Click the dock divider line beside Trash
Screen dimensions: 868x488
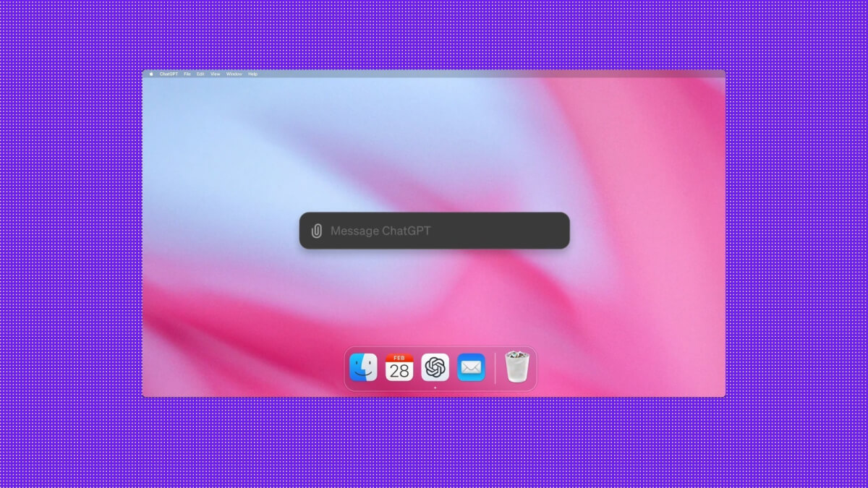pyautogui.click(x=495, y=369)
